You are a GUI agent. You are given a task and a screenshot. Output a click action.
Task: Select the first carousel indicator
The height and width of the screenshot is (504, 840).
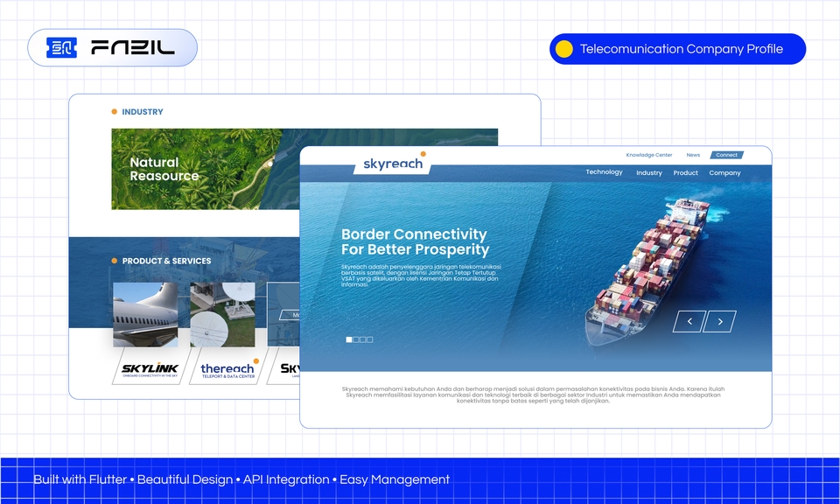point(349,339)
